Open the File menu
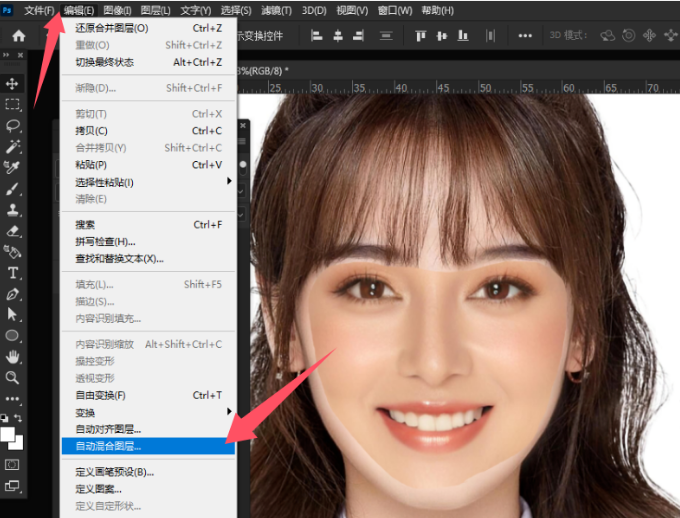 39,10
